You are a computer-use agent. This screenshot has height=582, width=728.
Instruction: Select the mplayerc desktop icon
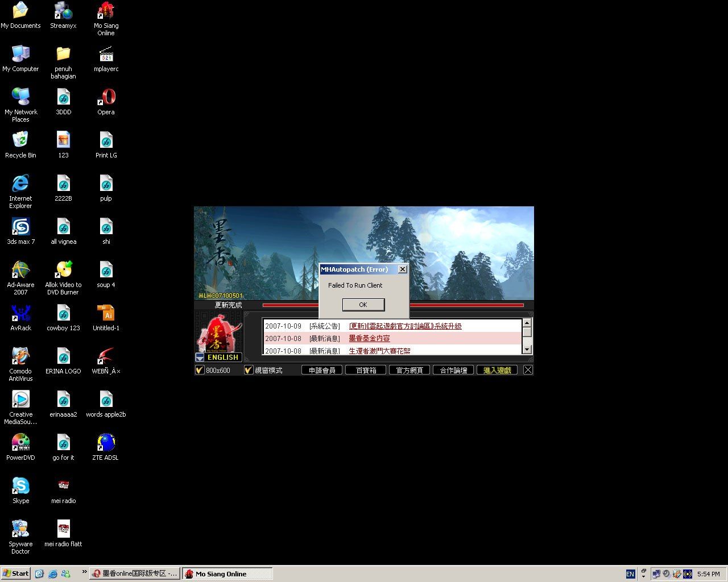pos(106,59)
